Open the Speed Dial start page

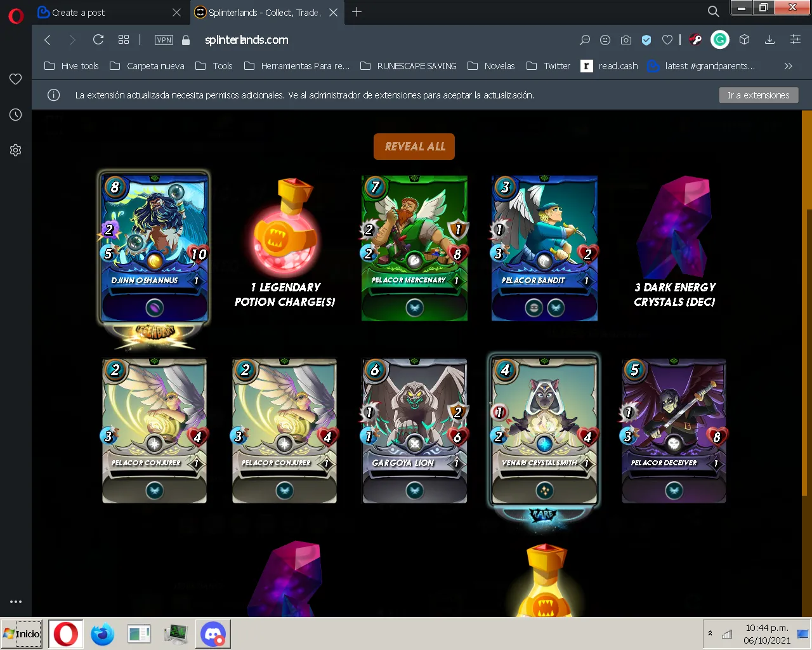tap(124, 40)
